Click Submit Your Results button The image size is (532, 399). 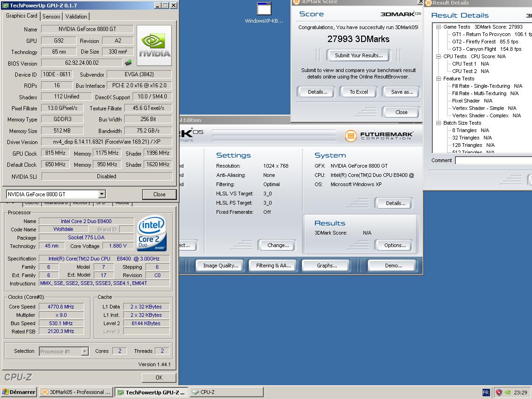[x=358, y=55]
